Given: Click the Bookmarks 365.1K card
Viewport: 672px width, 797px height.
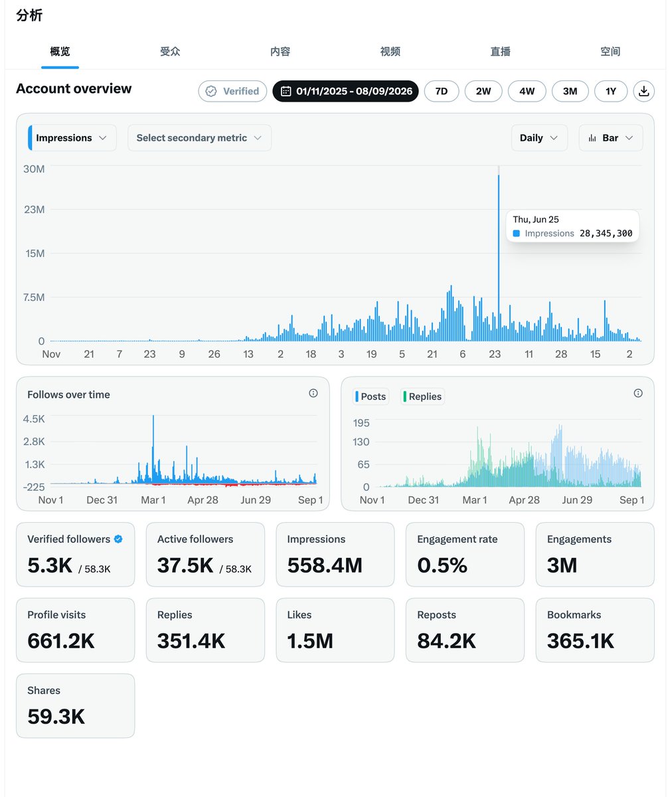Looking at the screenshot, I should click(x=595, y=630).
